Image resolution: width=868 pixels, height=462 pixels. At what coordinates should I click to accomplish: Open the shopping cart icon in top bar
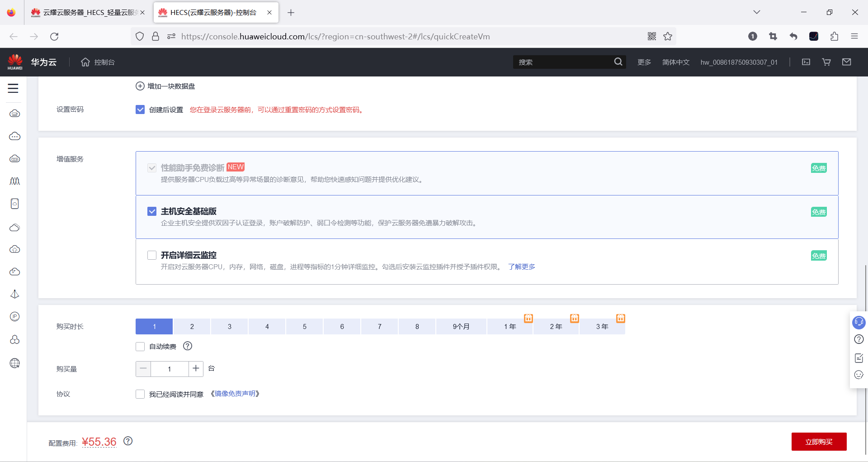click(x=826, y=62)
